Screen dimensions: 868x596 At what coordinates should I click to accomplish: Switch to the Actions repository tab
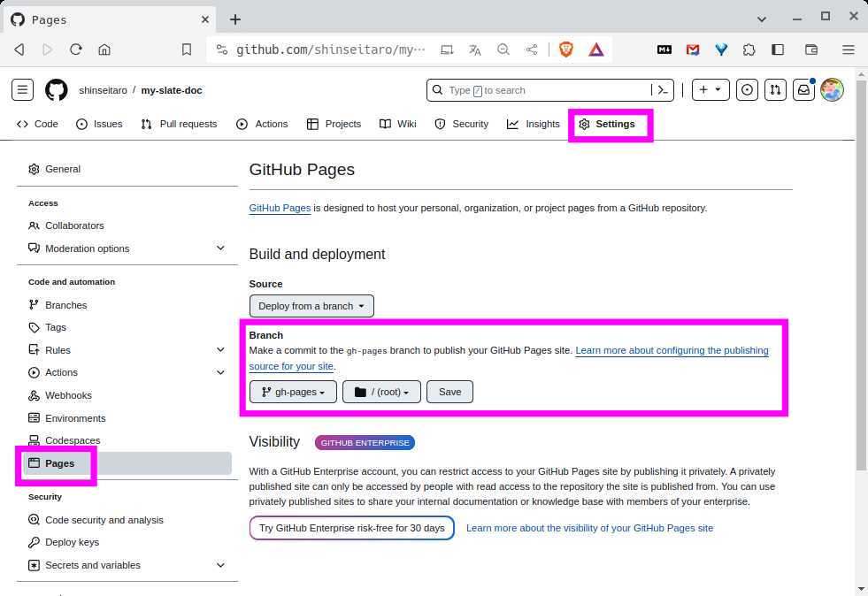(262, 124)
